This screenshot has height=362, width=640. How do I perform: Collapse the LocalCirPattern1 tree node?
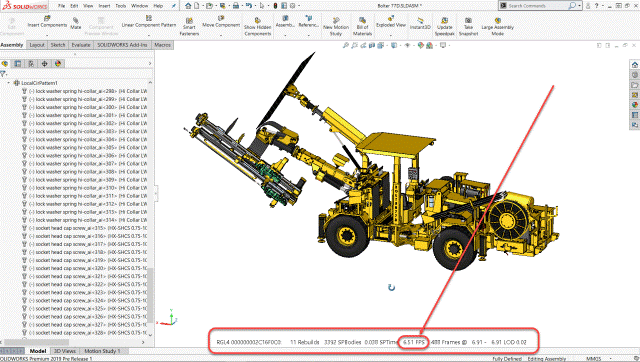coord(9,83)
